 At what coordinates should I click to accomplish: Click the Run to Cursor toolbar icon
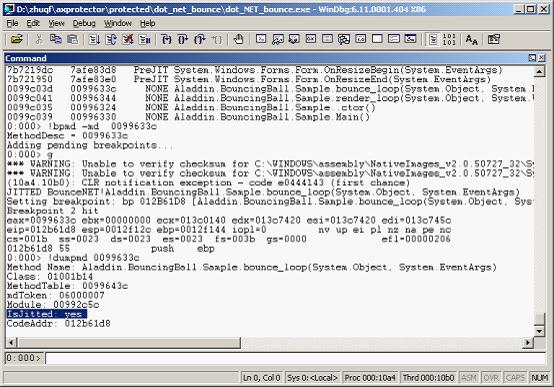[x=216, y=39]
